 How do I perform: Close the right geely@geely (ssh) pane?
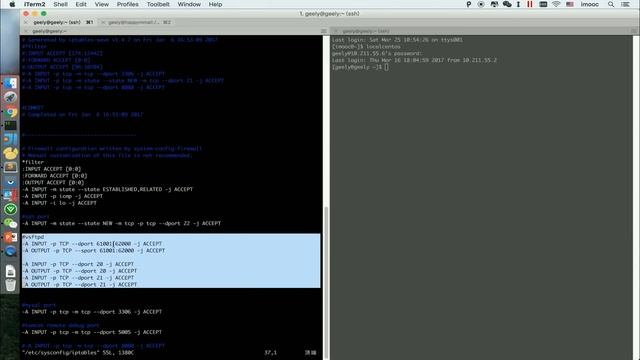coord(336,31)
